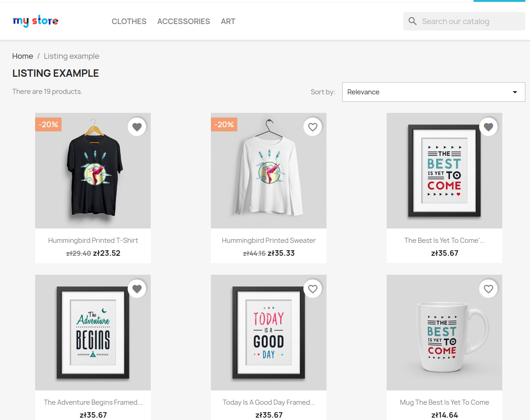Open the Sort by Relevance dropdown
Screen dimensions: 530x420
coord(434,92)
